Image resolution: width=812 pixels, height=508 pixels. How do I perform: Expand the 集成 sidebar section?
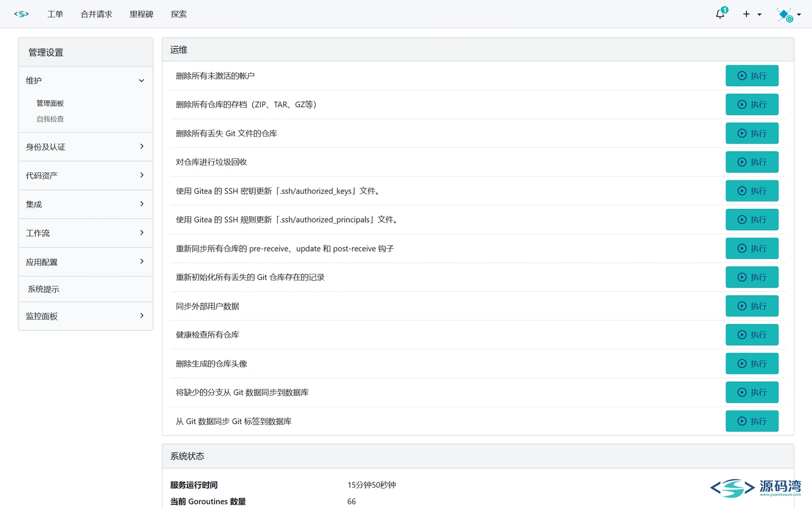click(x=85, y=204)
